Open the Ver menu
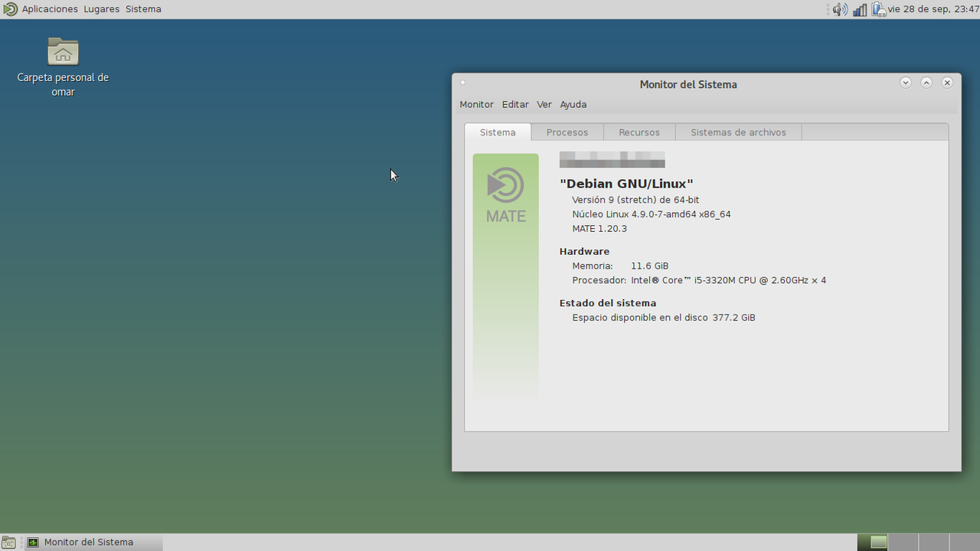This screenshot has width=980, height=551. click(544, 104)
